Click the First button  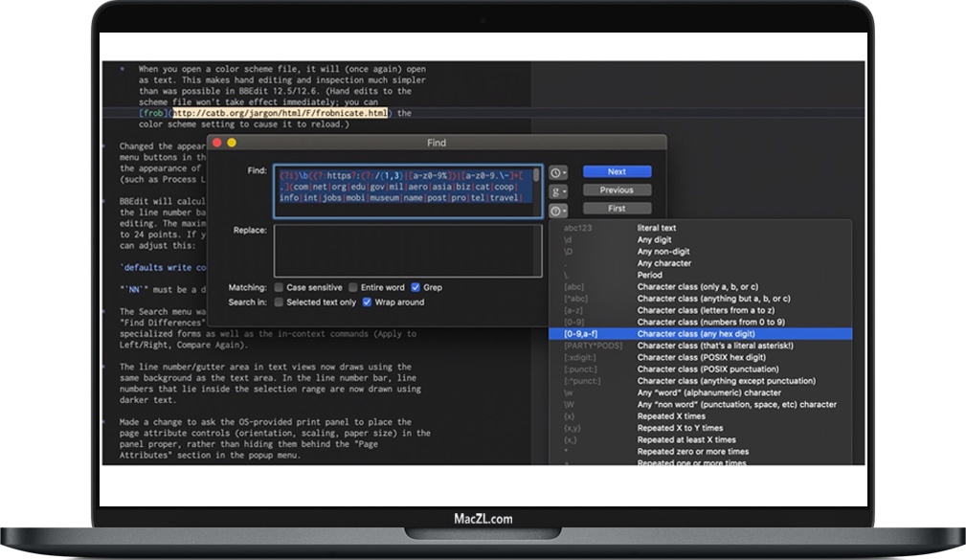click(618, 207)
